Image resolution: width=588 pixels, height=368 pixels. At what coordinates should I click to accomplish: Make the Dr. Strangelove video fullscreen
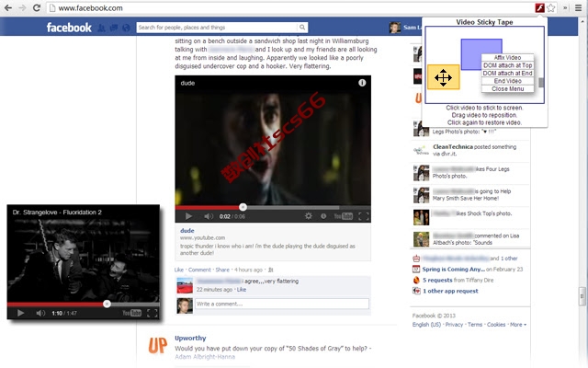pyautogui.click(x=152, y=313)
